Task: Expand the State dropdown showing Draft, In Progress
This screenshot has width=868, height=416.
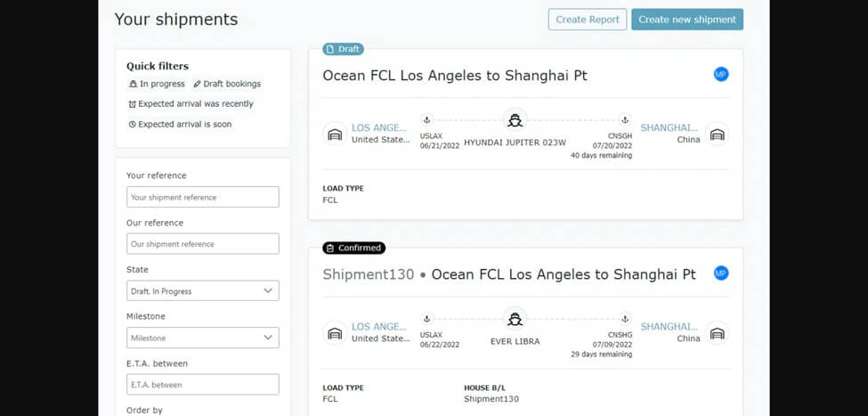Action: point(203,291)
